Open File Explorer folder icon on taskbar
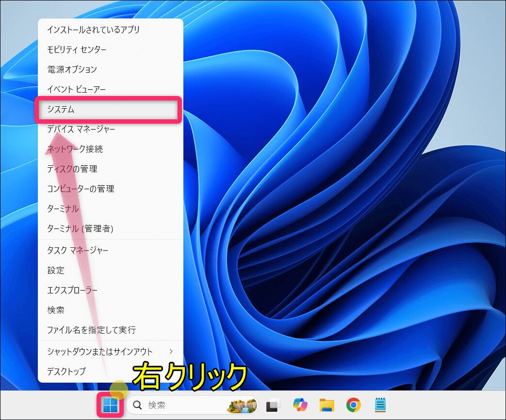The height and width of the screenshot is (420, 506). click(x=327, y=405)
